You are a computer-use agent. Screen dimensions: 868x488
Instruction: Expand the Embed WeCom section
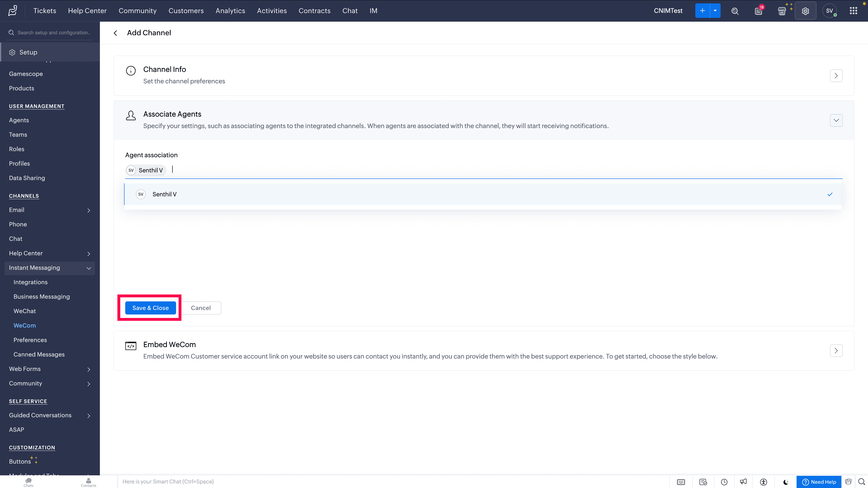836,351
